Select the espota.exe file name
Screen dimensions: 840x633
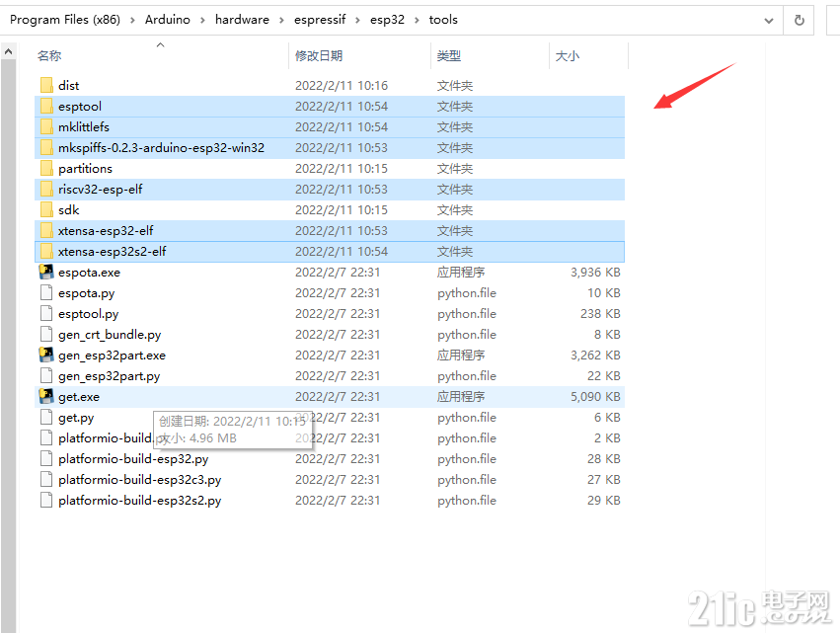(89, 273)
